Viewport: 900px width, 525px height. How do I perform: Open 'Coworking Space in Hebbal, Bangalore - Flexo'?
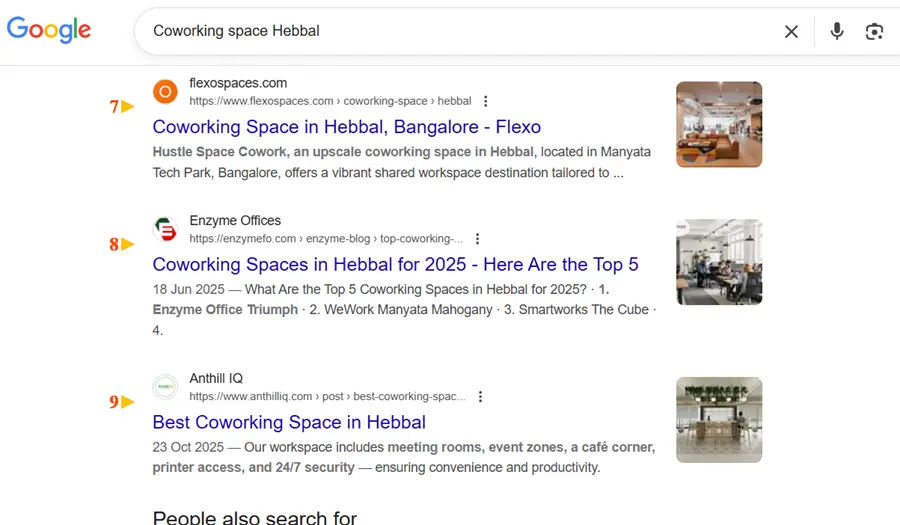(346, 127)
